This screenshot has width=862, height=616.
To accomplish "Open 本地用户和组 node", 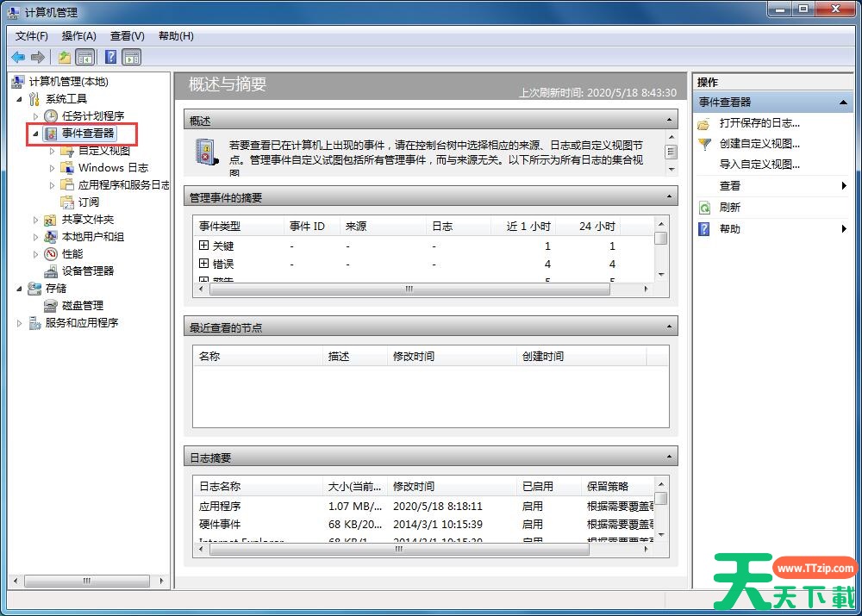I will point(92,237).
